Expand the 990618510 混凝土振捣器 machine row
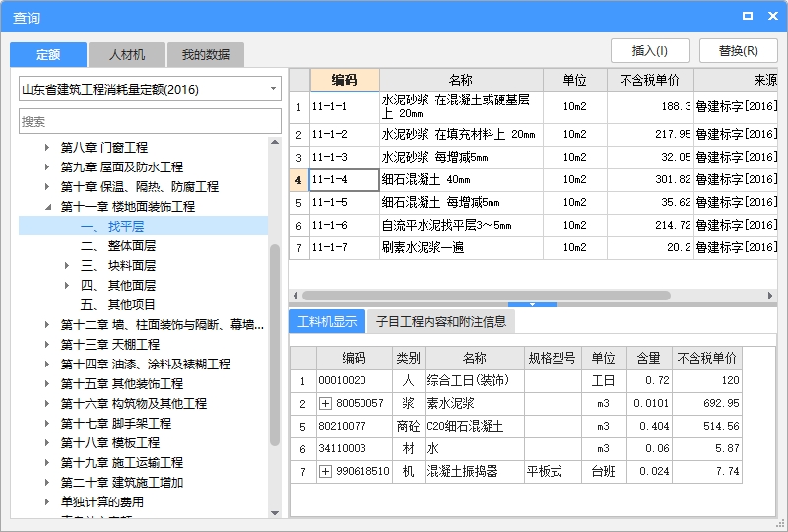 [x=326, y=471]
